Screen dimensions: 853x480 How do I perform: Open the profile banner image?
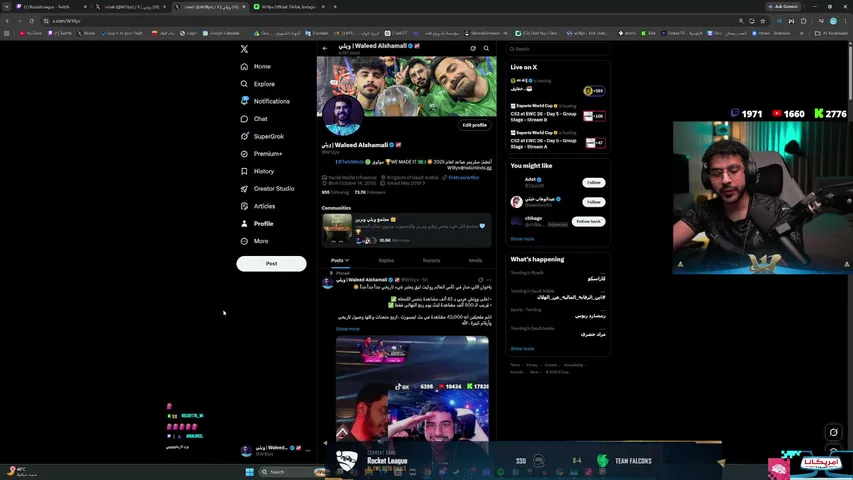coord(406,86)
